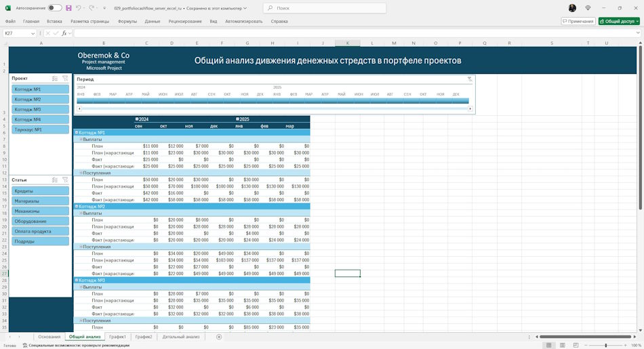
Task: Collapse the 2024 year group in pivot
Action: [137, 119]
